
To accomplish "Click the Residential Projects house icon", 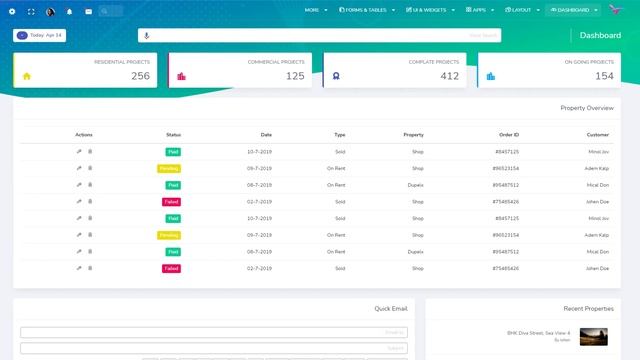I will pos(27,76).
